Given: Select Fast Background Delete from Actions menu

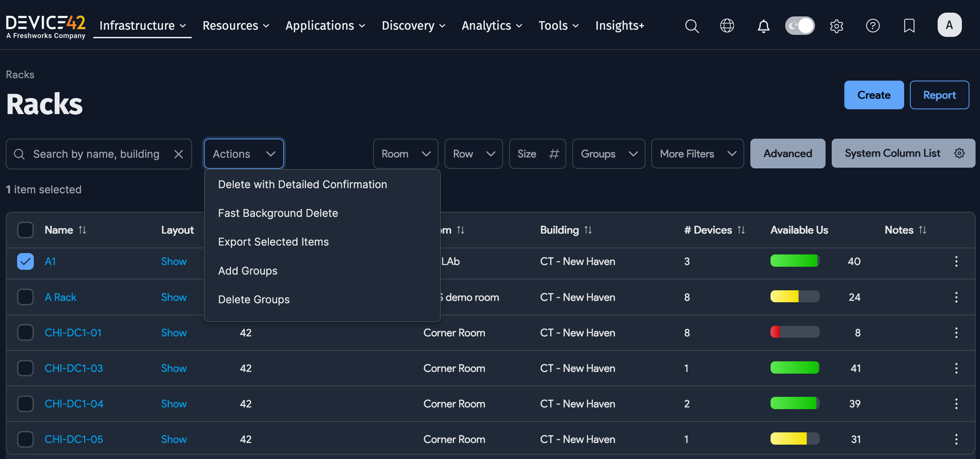Looking at the screenshot, I should (x=278, y=213).
